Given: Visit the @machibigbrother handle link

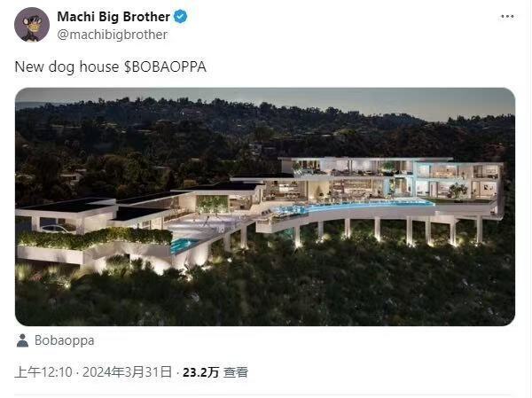Looking at the screenshot, I should click(x=113, y=35).
